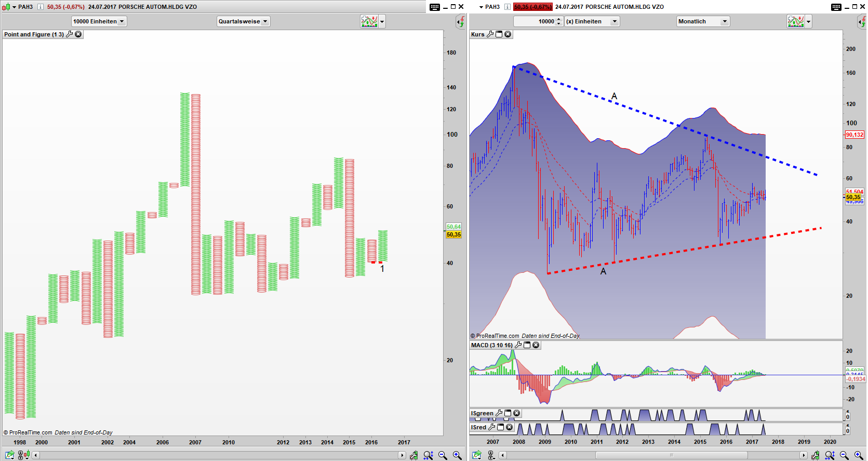Open info icon next to PAH3 in left window
Screen dimensions: 868x461
coord(40,7)
